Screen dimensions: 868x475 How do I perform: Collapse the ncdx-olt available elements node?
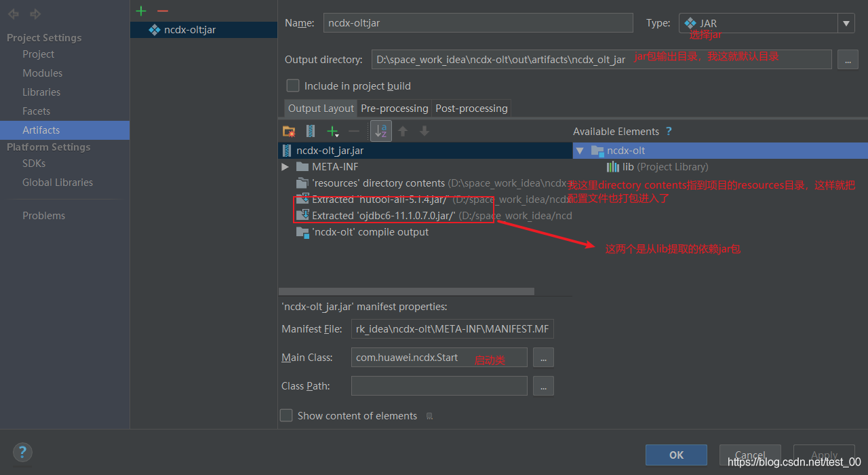tap(580, 151)
